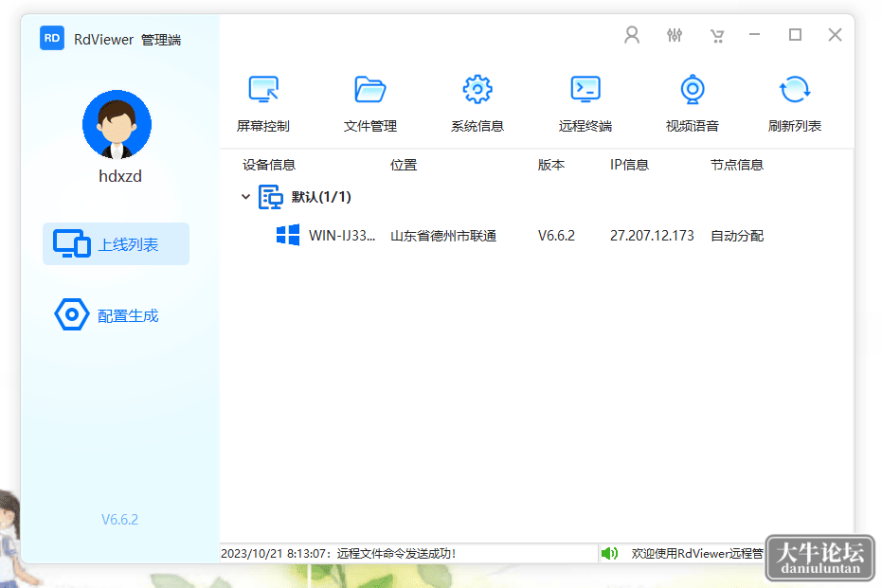Click the RdViewer 管理端 window title
Image resolution: width=882 pixels, height=588 pixels.
[x=127, y=40]
